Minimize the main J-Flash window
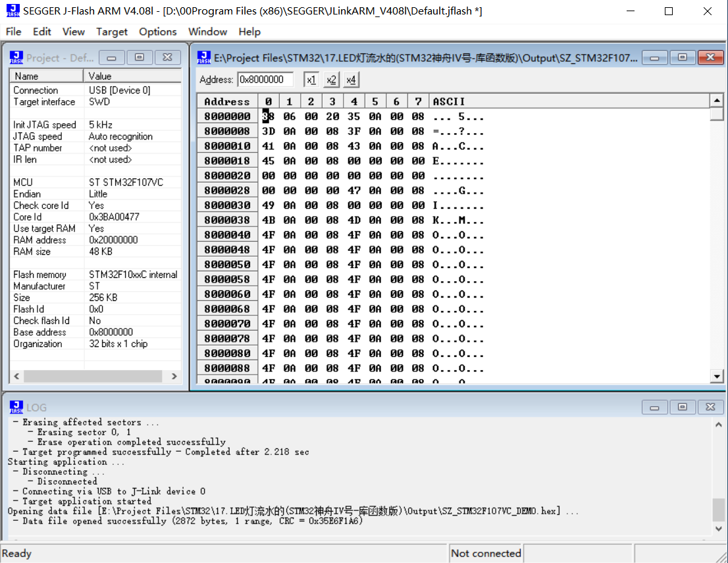728x563 pixels. point(631,11)
